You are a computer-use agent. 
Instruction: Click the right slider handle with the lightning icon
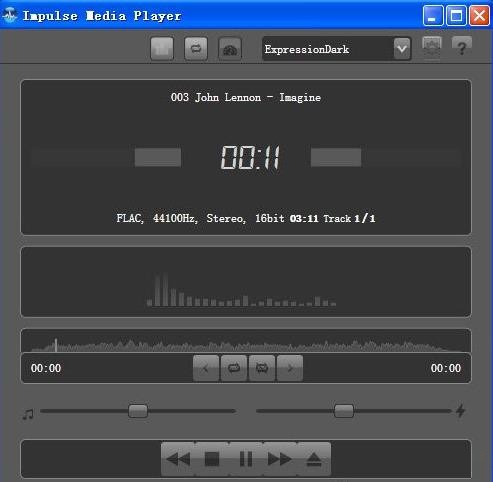click(344, 411)
